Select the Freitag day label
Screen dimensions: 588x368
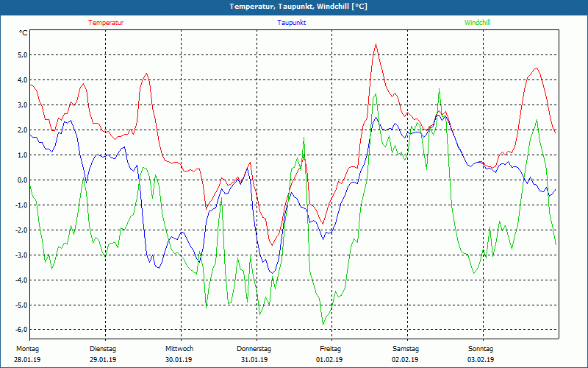pyautogui.click(x=330, y=348)
